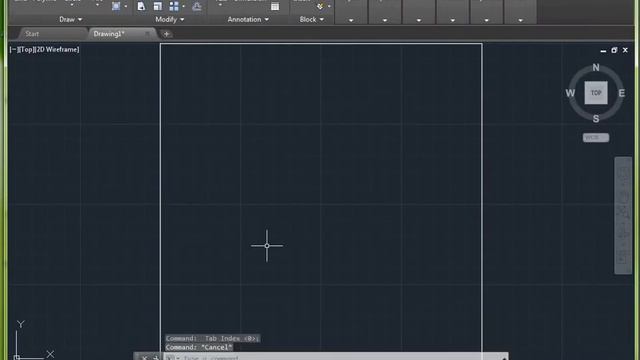This screenshot has height=360, width=640.
Task: Open the Array tool dropdown arrow
Action: click(x=183, y=7)
